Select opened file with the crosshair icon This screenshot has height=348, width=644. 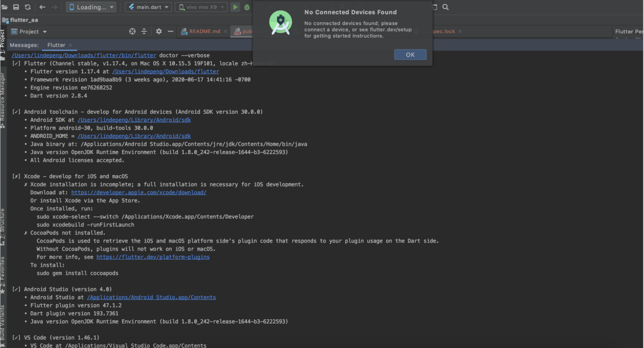tap(132, 31)
